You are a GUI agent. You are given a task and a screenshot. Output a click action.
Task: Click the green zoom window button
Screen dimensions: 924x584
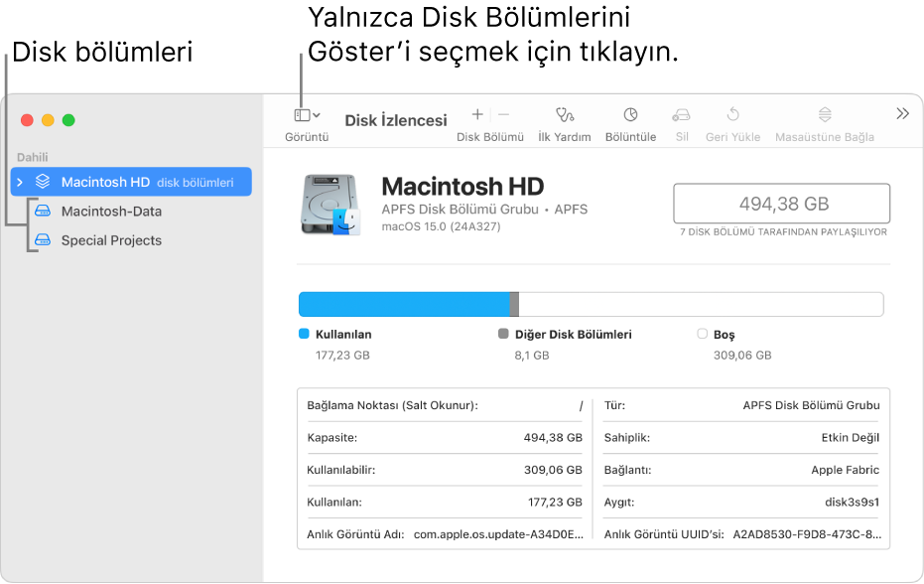coord(68,120)
